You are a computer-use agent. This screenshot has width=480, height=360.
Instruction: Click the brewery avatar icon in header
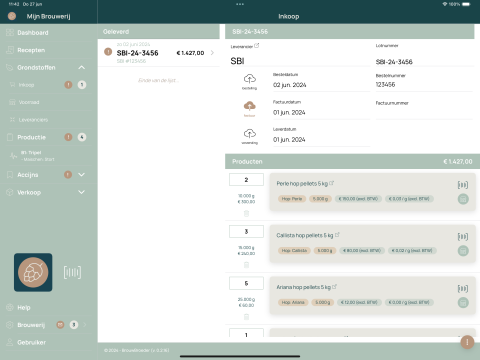(12, 16)
